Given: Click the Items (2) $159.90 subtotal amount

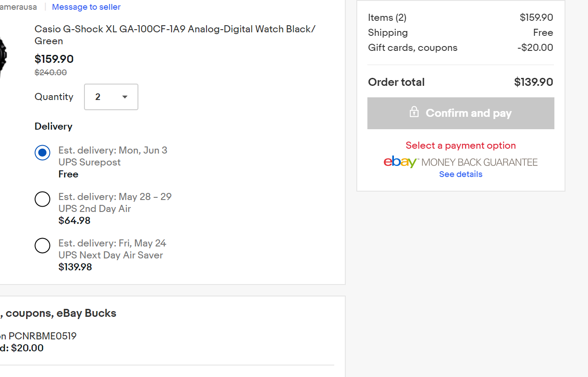Looking at the screenshot, I should click(536, 18).
